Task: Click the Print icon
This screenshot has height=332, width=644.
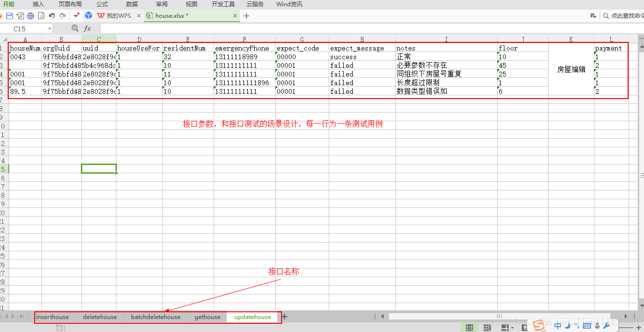Action: pyautogui.click(x=30, y=16)
